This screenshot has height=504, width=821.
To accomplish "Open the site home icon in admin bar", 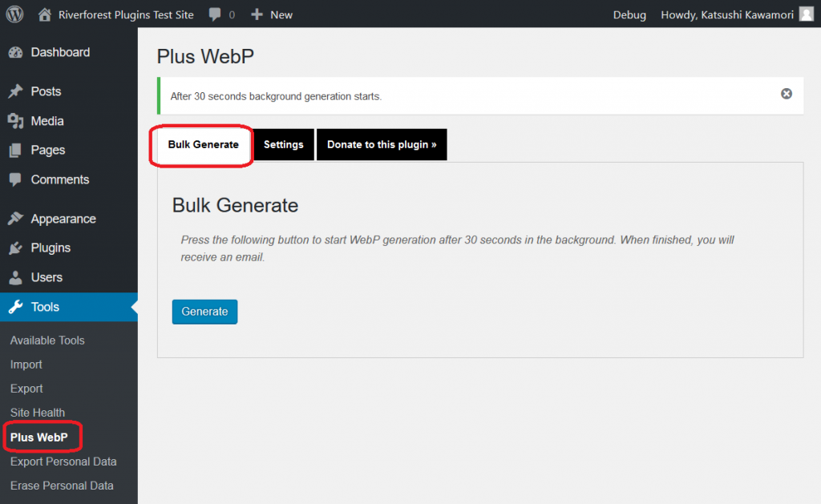I will (45, 14).
